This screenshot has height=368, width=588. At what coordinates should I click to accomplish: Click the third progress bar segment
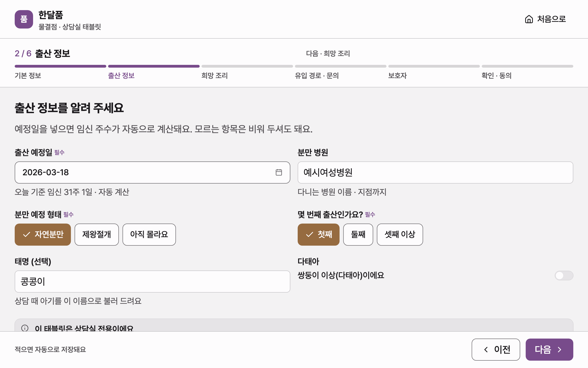coord(247,66)
